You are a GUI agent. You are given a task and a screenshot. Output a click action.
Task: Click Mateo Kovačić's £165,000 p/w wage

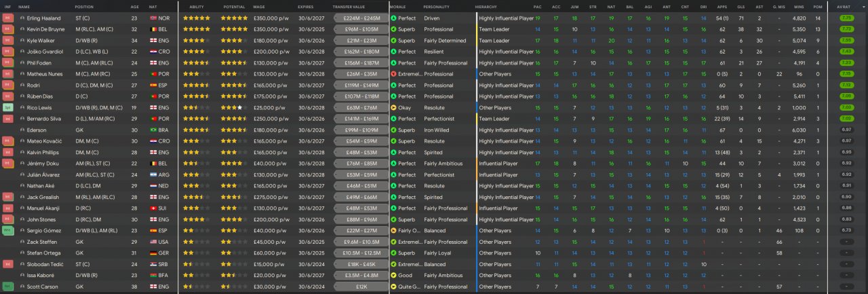click(x=269, y=141)
